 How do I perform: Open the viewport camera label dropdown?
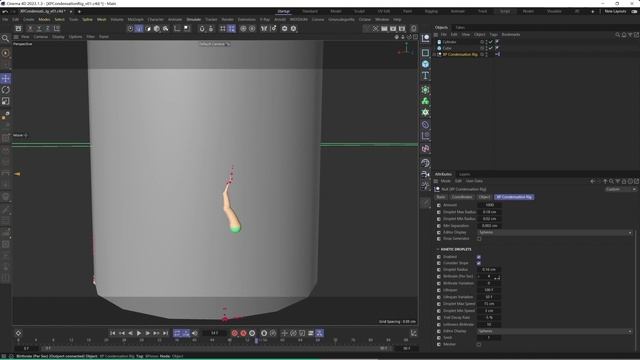[215, 44]
